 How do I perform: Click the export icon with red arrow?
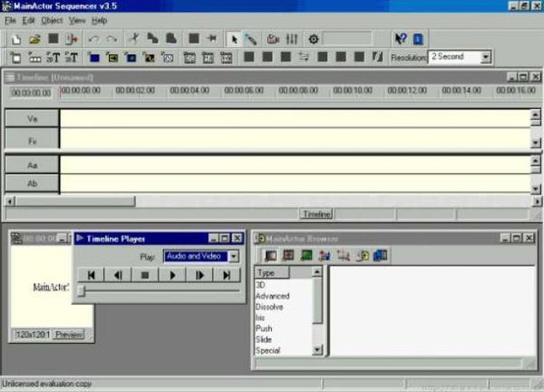(72, 39)
